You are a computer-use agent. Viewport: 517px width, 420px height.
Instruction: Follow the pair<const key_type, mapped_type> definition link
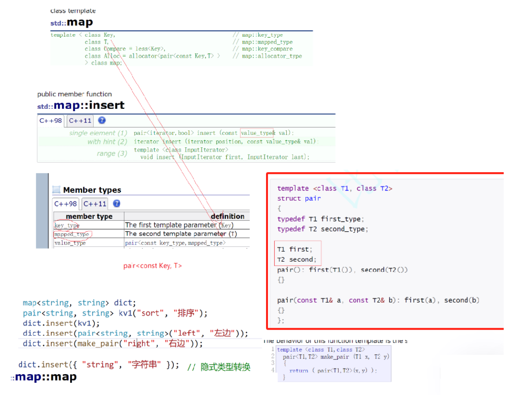[x=175, y=243]
